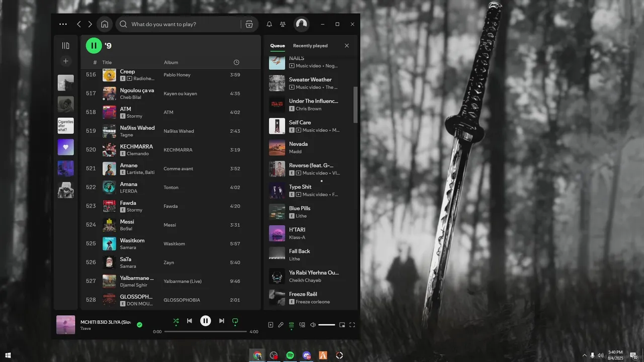Toggle the queue button in player bar

(291, 325)
